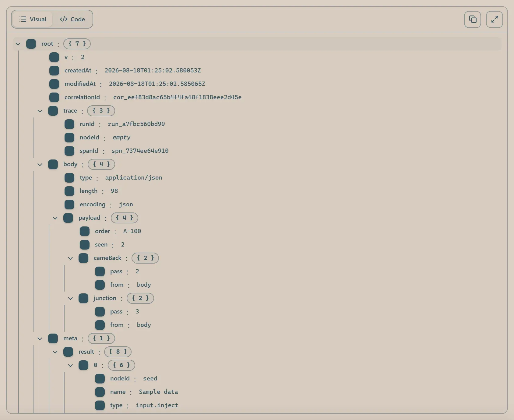Click the empty nodeId value

pyautogui.click(x=121, y=138)
